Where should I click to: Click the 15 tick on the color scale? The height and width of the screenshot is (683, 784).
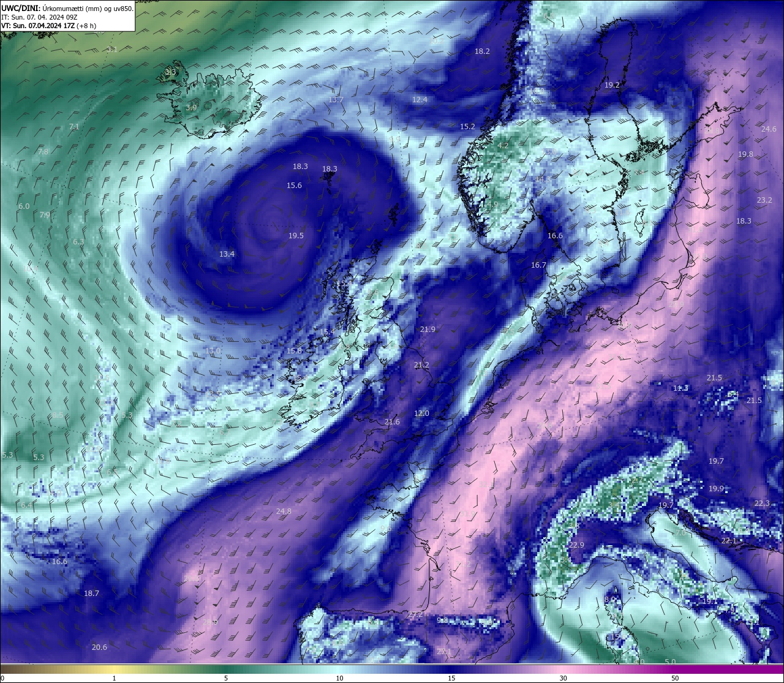point(451,678)
